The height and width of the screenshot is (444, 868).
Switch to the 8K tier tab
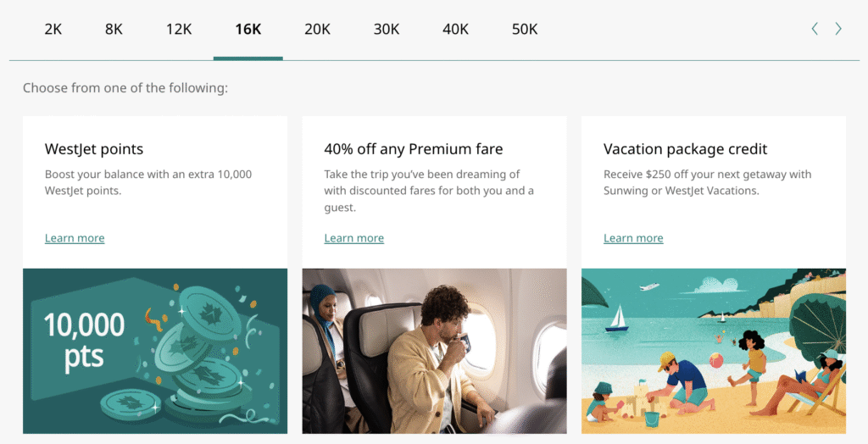(114, 29)
